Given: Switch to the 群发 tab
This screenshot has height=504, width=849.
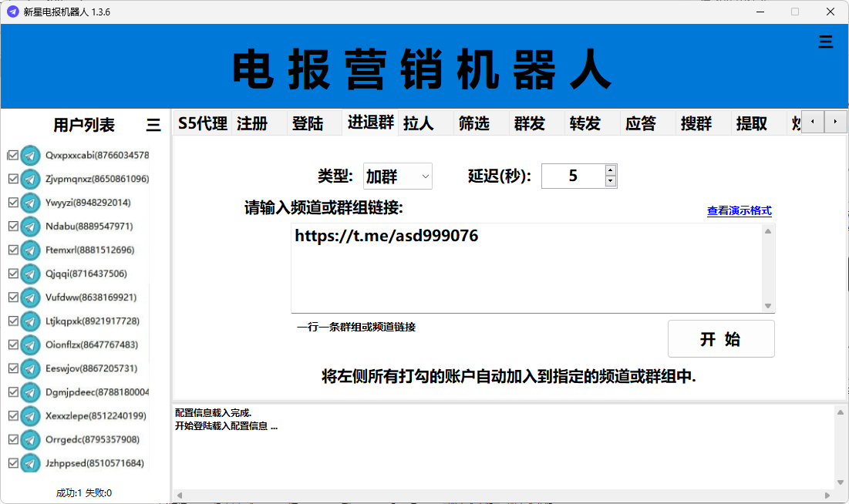Looking at the screenshot, I should coord(537,123).
